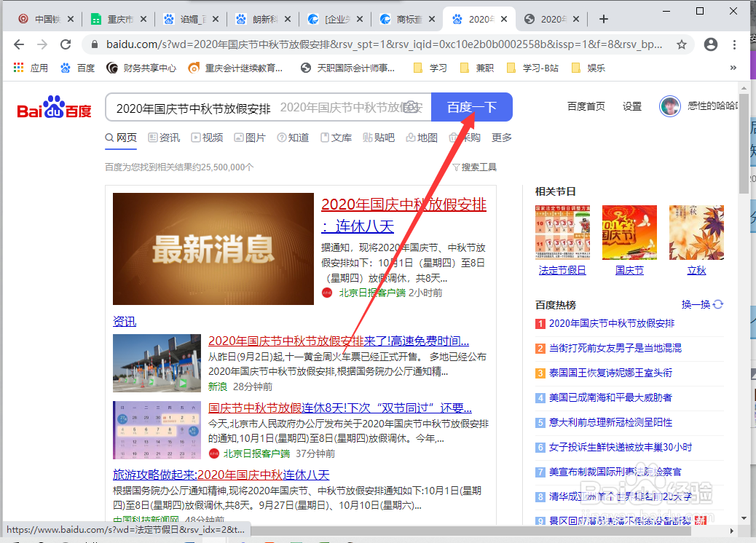Switch to the 地图 search tab

click(422, 138)
